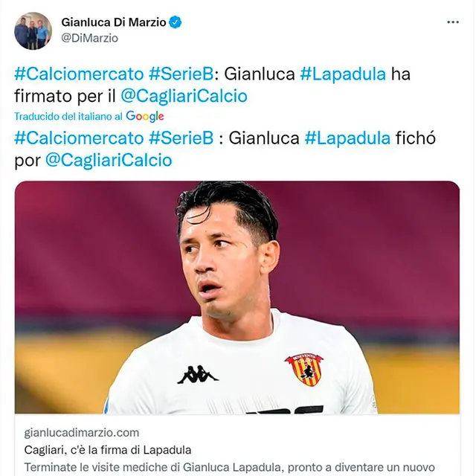Click the 'Terminate le visite mediche' description
The width and height of the screenshot is (476, 476).
(x=230, y=467)
